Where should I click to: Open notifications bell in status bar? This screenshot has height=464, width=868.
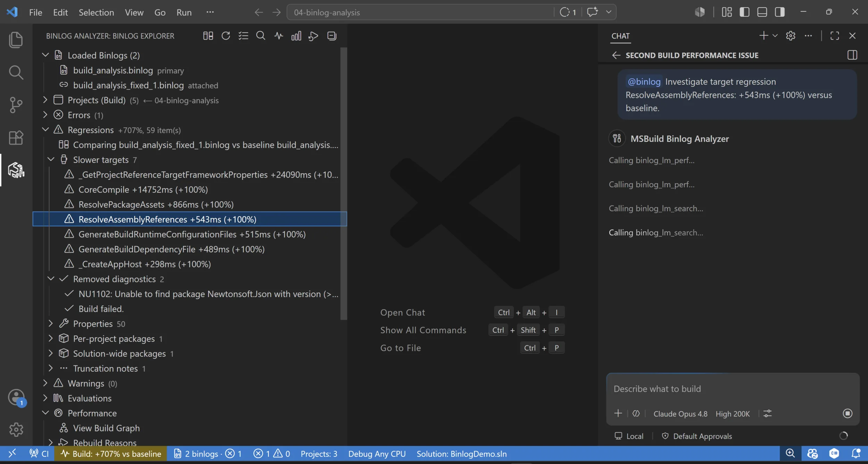[856, 454]
